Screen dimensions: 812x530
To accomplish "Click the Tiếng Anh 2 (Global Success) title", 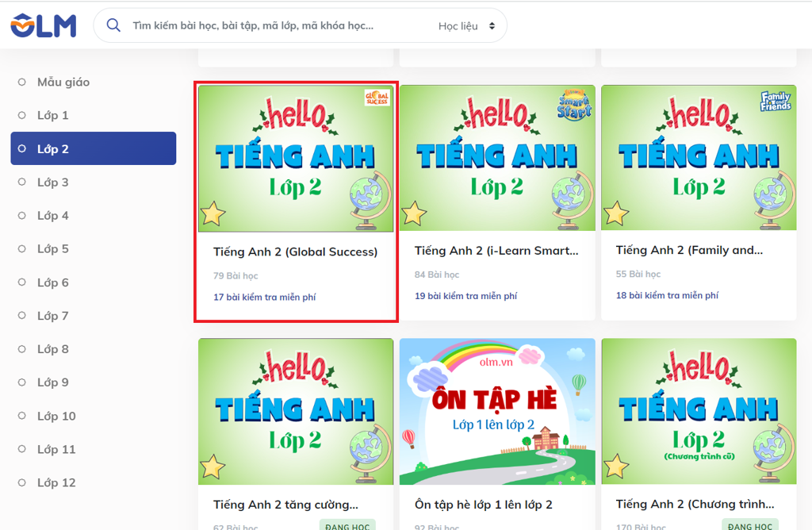I will pyautogui.click(x=295, y=252).
